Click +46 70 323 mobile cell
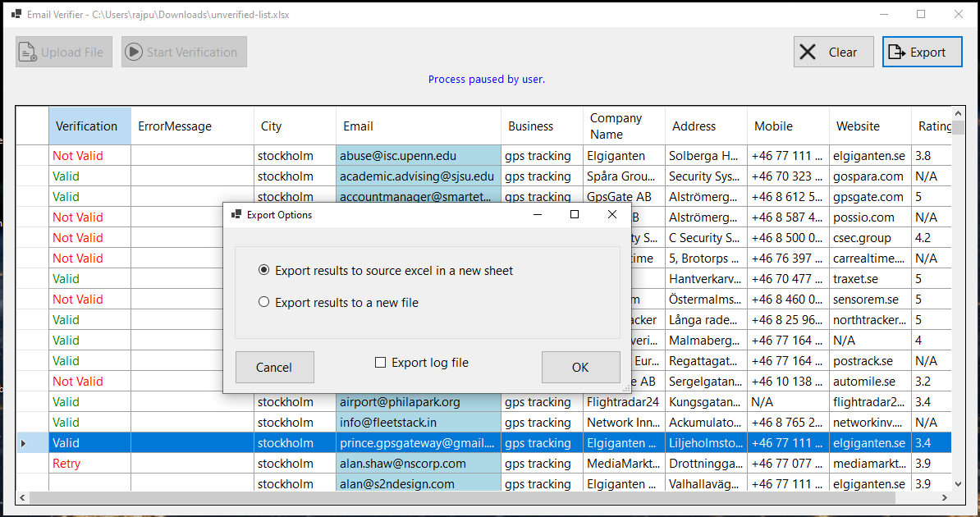The image size is (980, 517). pos(788,176)
